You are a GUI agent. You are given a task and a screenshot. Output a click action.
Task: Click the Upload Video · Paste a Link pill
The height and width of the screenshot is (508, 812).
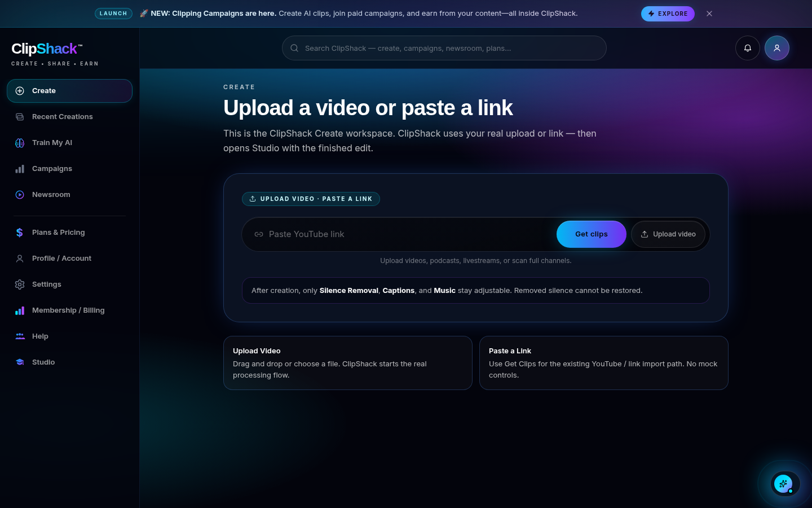(311, 199)
